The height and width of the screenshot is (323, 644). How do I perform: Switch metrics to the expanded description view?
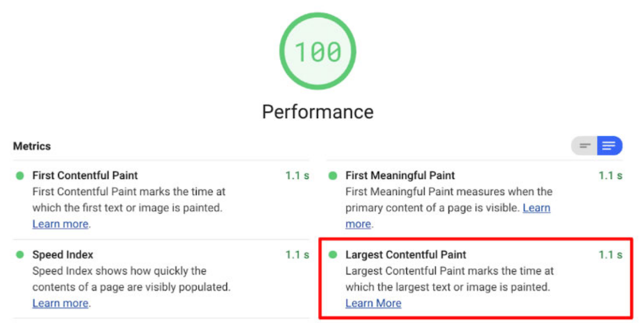[609, 146]
